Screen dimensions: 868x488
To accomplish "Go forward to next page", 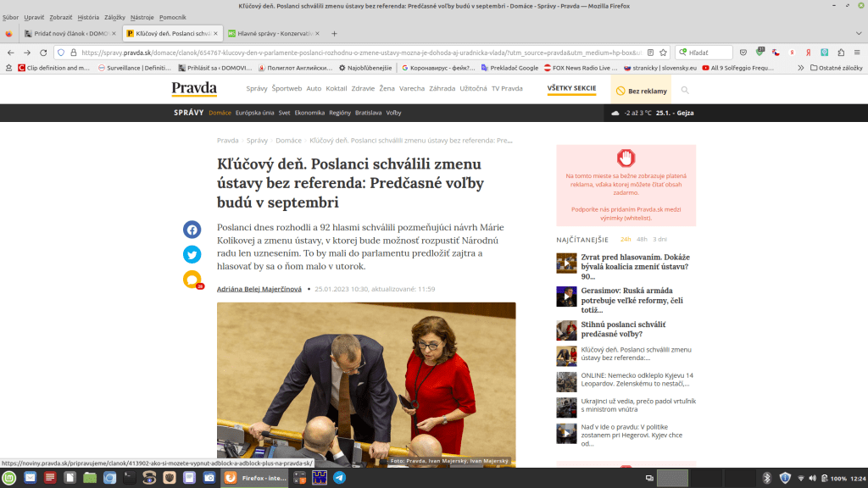I will pos(27,53).
